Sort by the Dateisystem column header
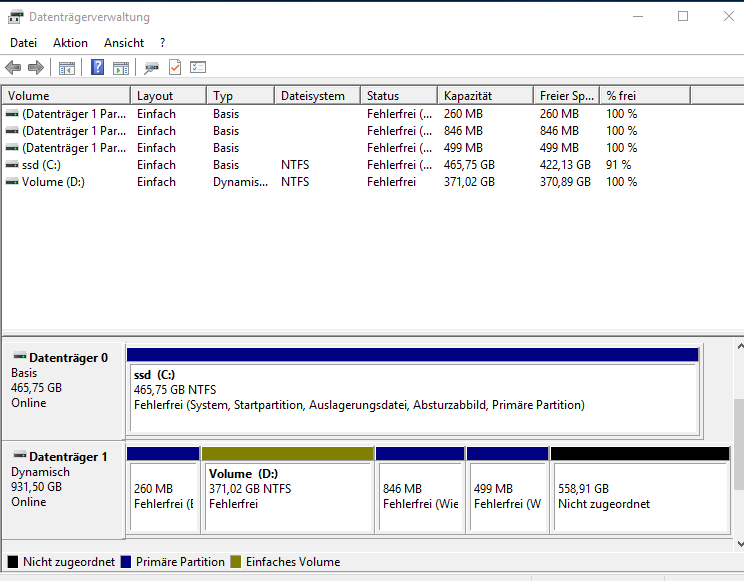 [317, 95]
